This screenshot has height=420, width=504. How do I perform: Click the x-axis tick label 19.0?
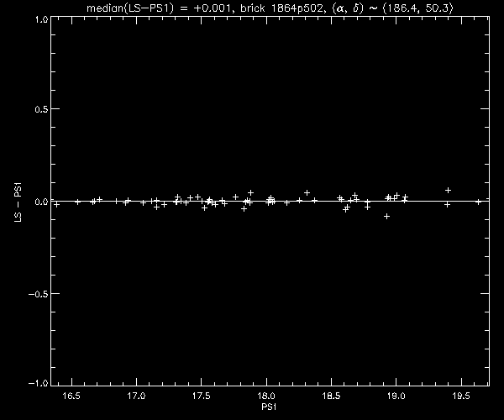tap(396, 396)
